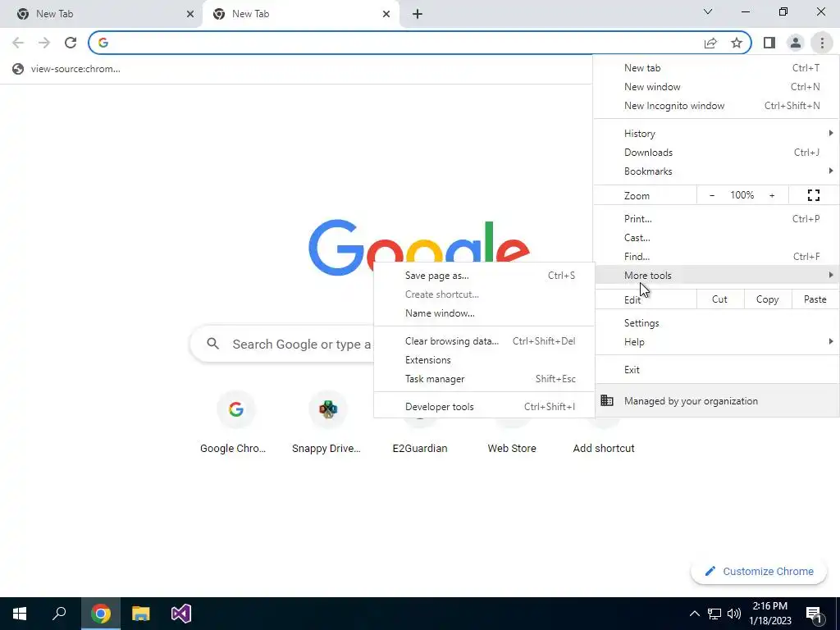The width and height of the screenshot is (840, 630).
Task: Open the profile avatar icon
Action: click(x=796, y=43)
